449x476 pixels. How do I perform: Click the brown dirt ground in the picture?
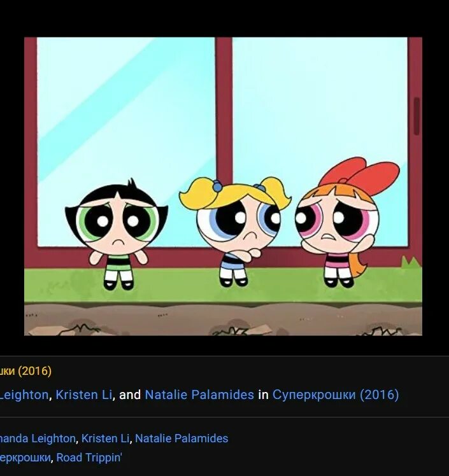(x=223, y=319)
